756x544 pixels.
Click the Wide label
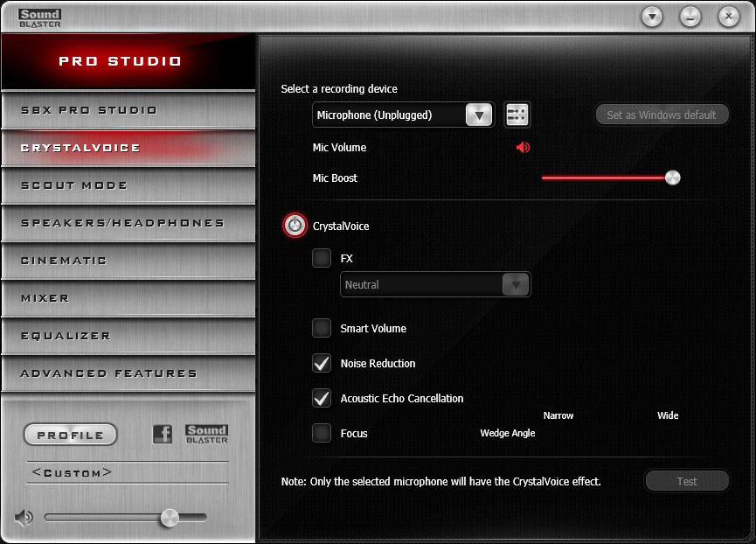668,415
